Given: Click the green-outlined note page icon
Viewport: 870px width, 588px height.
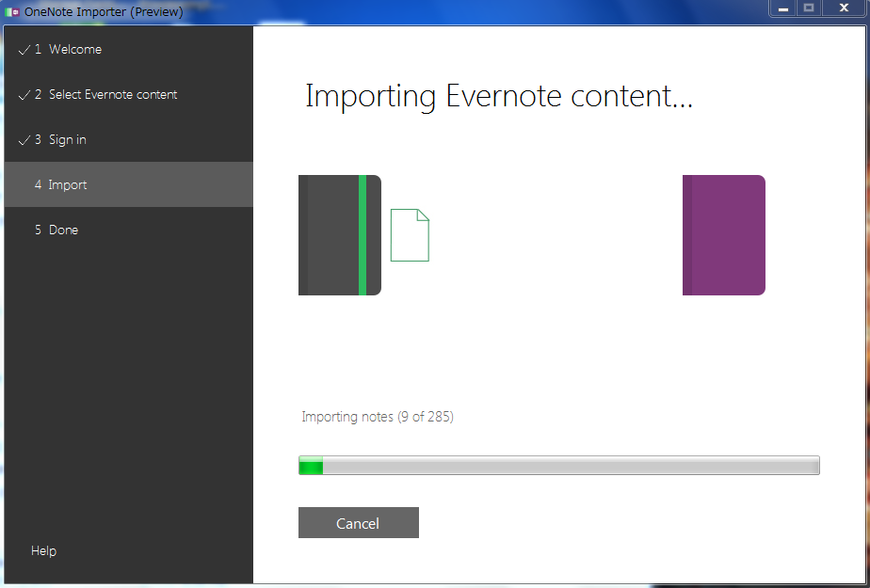Looking at the screenshot, I should (410, 235).
